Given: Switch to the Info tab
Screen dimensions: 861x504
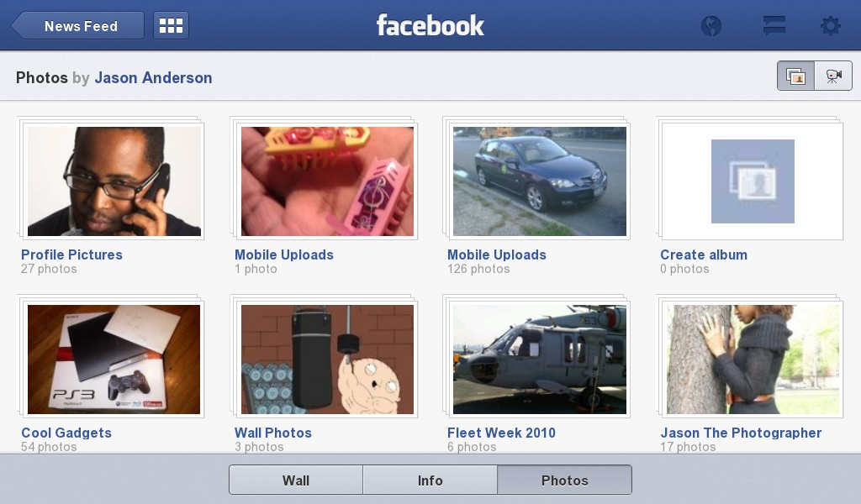Looking at the screenshot, I should 430,480.
